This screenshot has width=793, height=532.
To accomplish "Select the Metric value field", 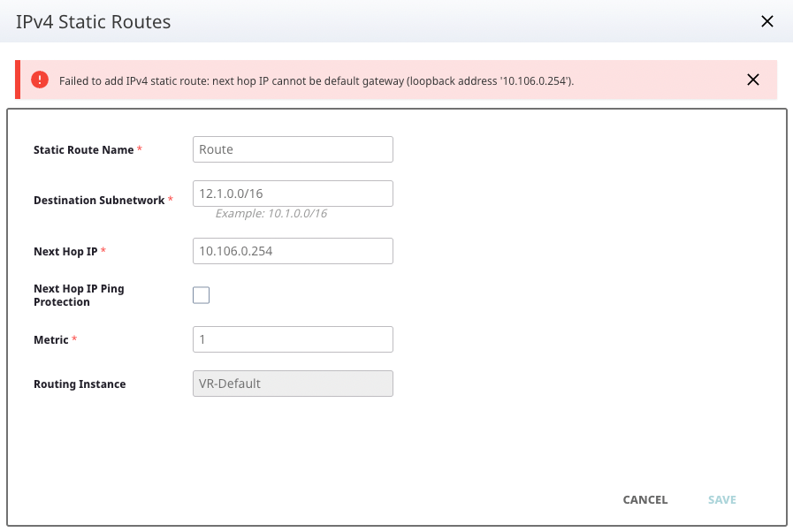I will pos(293,339).
